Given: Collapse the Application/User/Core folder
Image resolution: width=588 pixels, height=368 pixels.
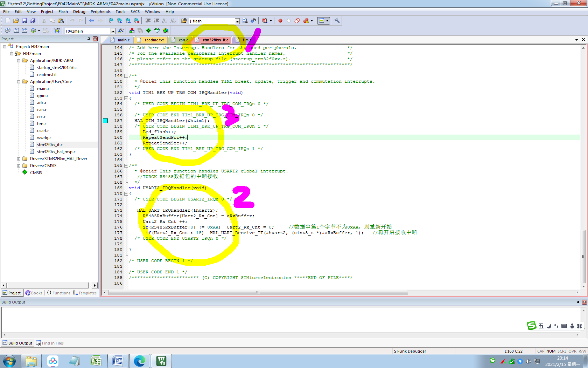Looking at the screenshot, I should pyautogui.click(x=19, y=82).
